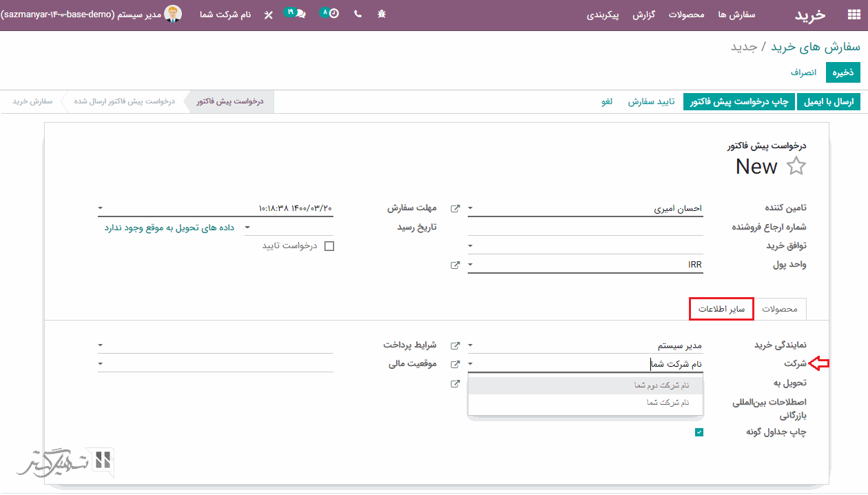Mark the New request with the star icon
The image size is (868, 495).
click(796, 166)
